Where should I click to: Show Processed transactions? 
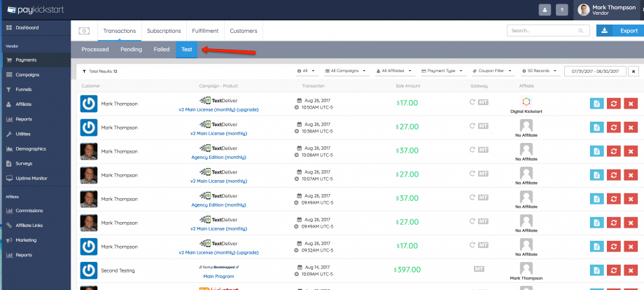[x=95, y=49]
